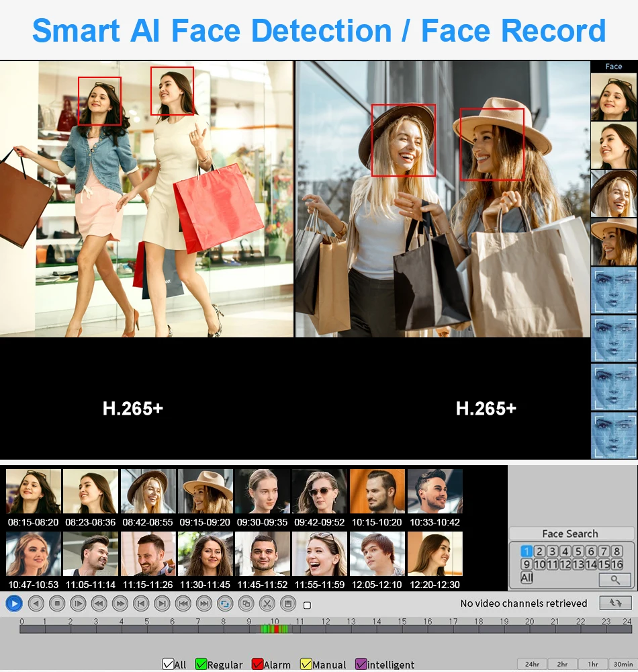Uncheck the Regular record type checkbox
Viewport: 638px width, 672px height.
click(x=201, y=664)
